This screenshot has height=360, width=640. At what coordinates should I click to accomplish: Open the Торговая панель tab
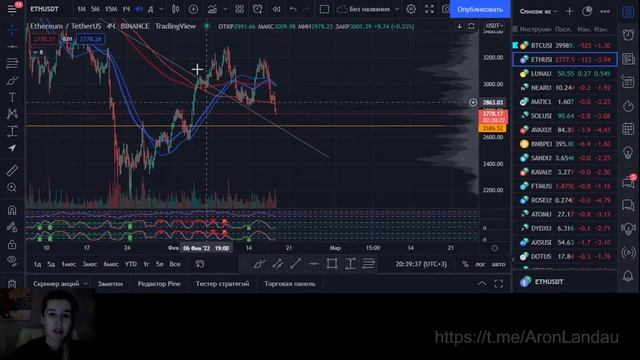pos(290,283)
